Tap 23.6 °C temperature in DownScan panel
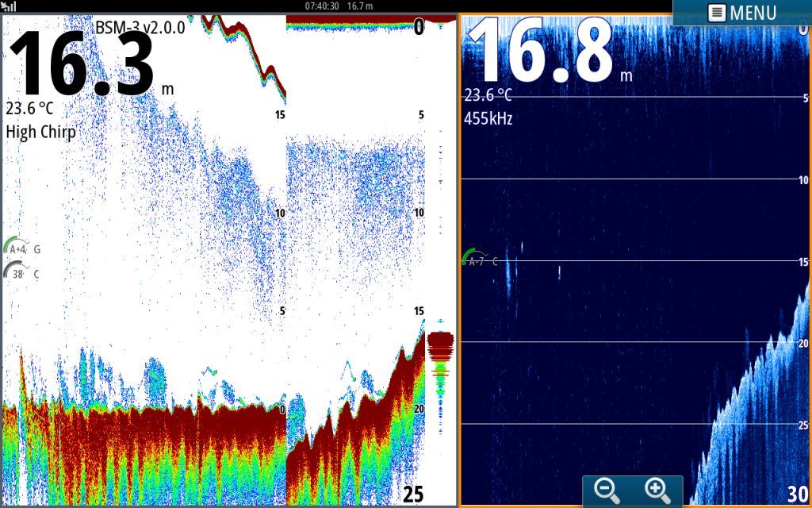Screen dimensions: 812x508 tap(488, 95)
